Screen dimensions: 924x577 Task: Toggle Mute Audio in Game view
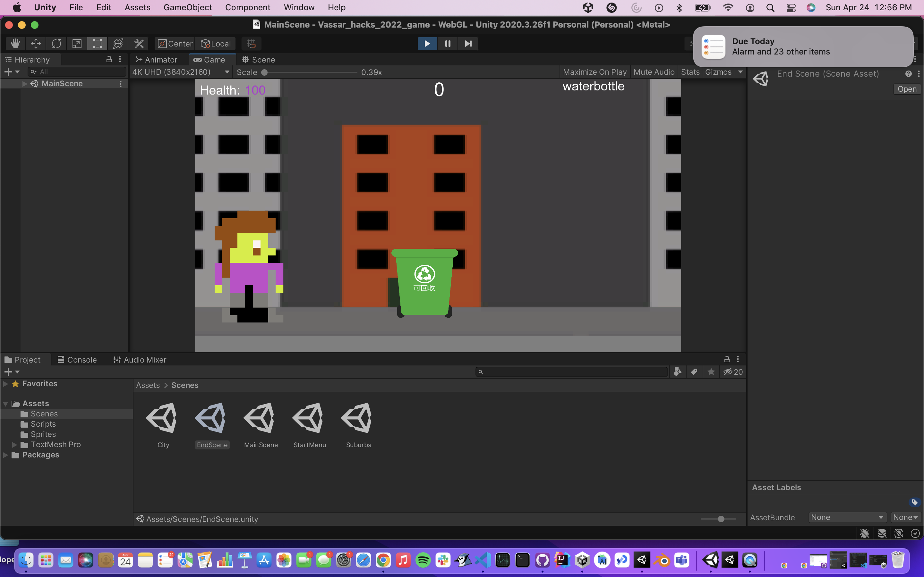click(654, 72)
